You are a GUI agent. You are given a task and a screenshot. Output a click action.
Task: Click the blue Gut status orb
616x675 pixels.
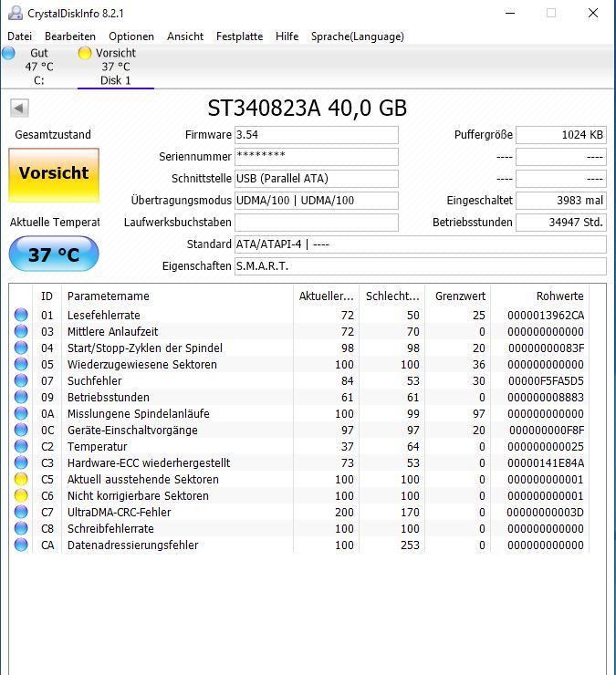pos(8,53)
